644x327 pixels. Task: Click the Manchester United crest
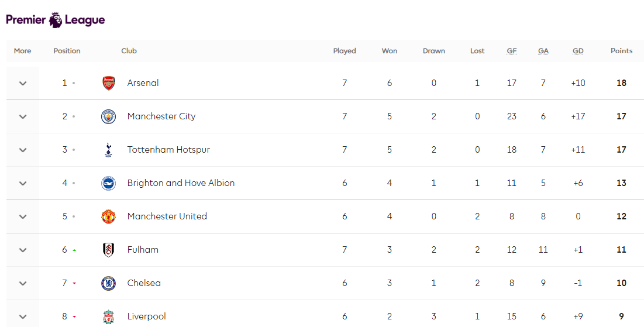(x=109, y=216)
